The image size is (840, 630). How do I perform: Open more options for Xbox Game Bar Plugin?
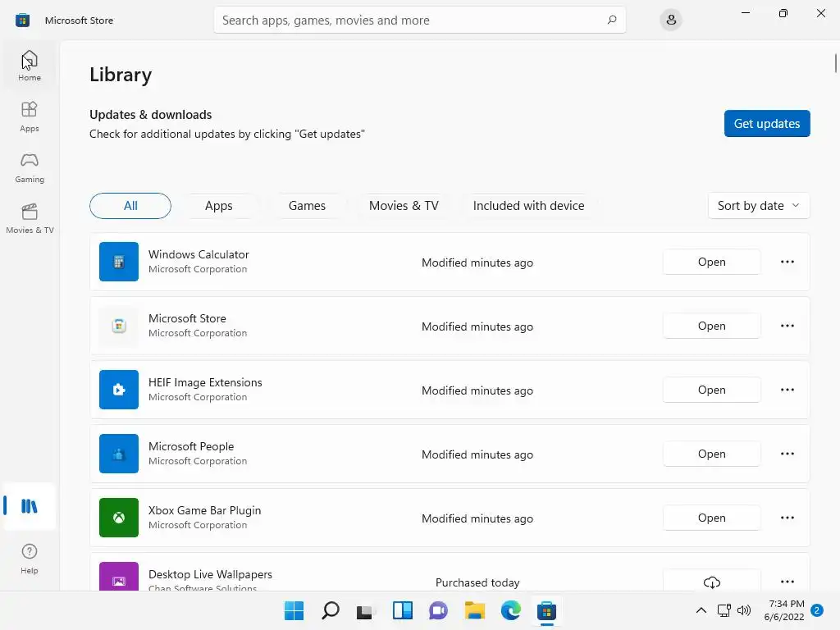(787, 518)
